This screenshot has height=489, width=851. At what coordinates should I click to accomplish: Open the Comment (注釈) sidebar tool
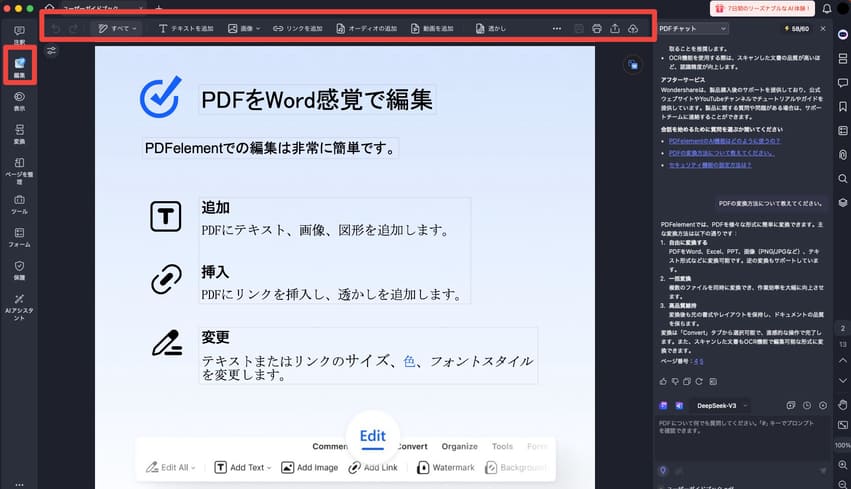coord(19,35)
